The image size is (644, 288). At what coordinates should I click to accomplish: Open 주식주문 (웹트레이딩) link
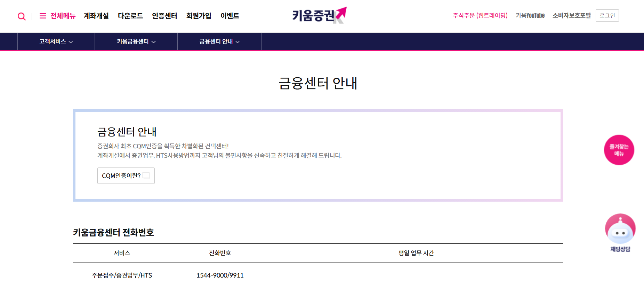point(480,15)
